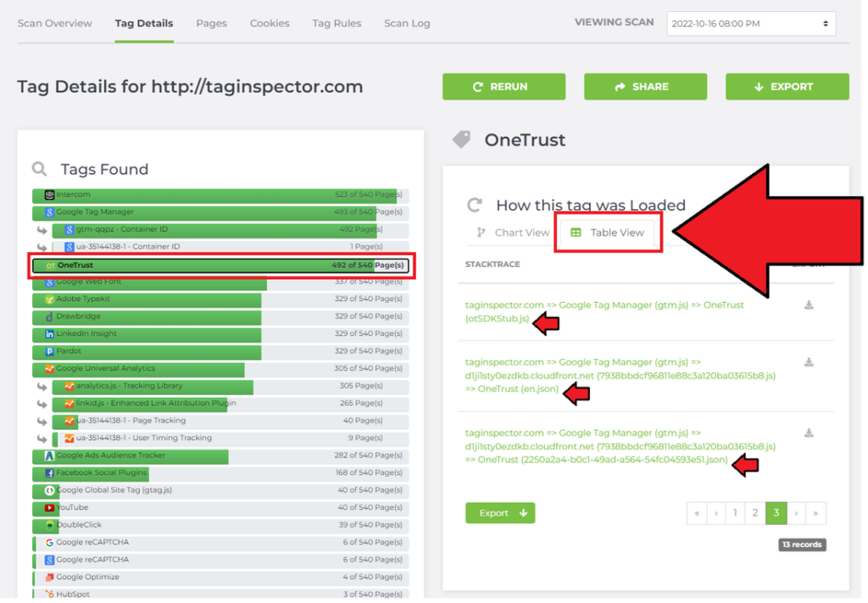Click the Google Universal Analytics icon
The height and width of the screenshot is (603, 868).
coord(49,369)
